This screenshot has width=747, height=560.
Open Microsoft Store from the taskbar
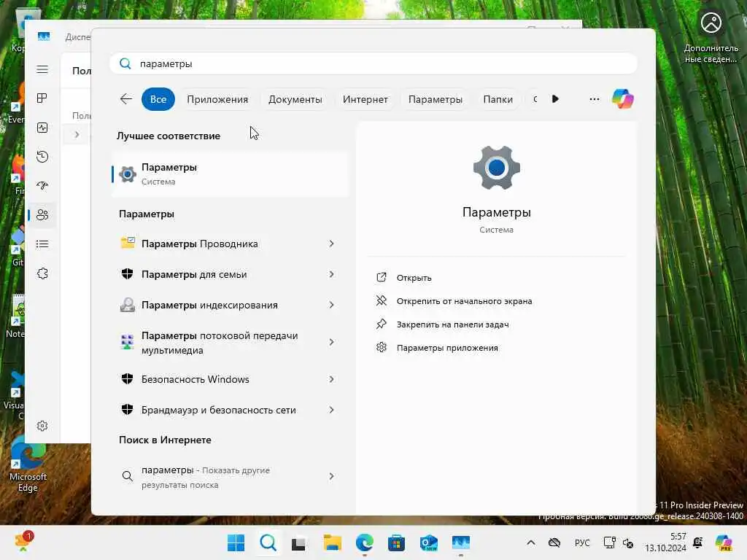396,542
